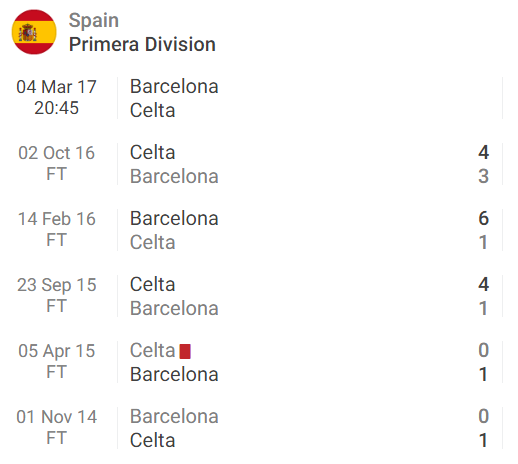
Task: Click the red card icon beside Celta
Action: pyautogui.click(x=185, y=351)
